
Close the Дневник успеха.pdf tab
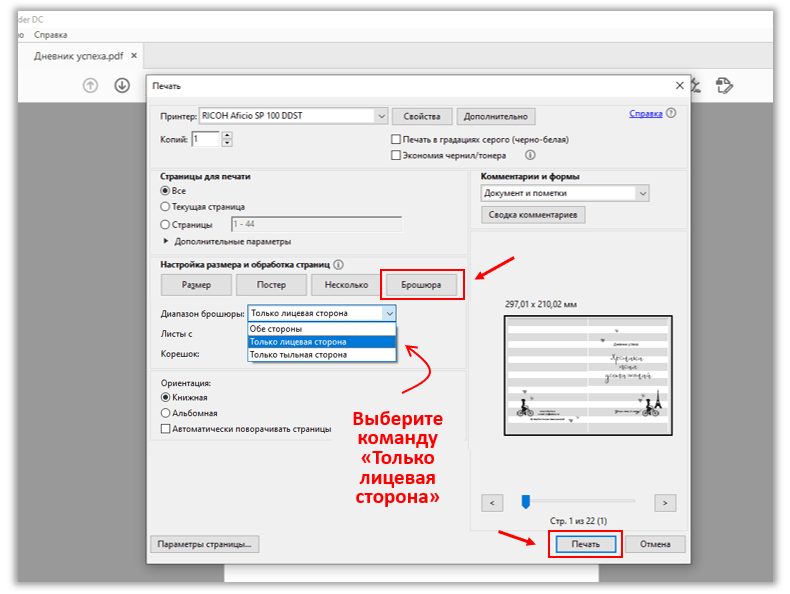click(x=134, y=55)
